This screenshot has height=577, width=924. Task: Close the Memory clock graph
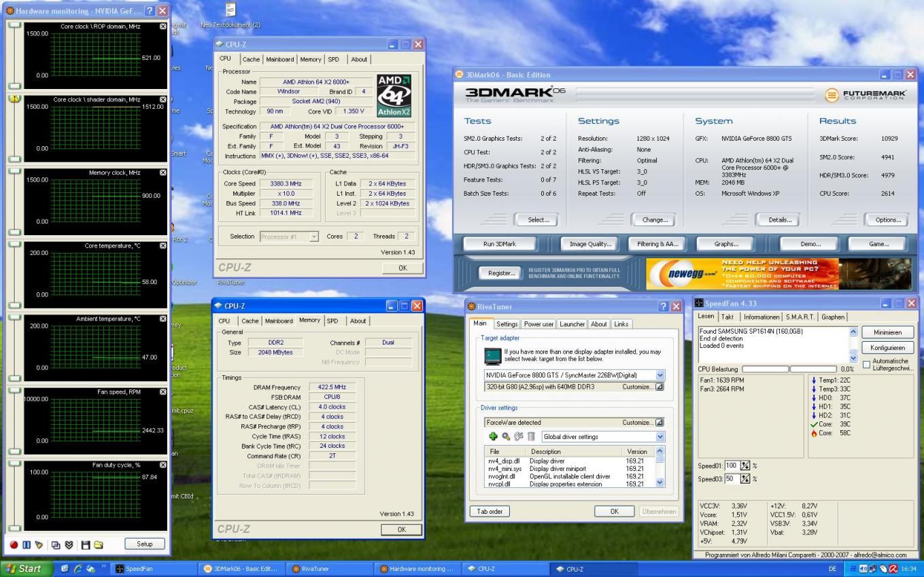point(162,173)
